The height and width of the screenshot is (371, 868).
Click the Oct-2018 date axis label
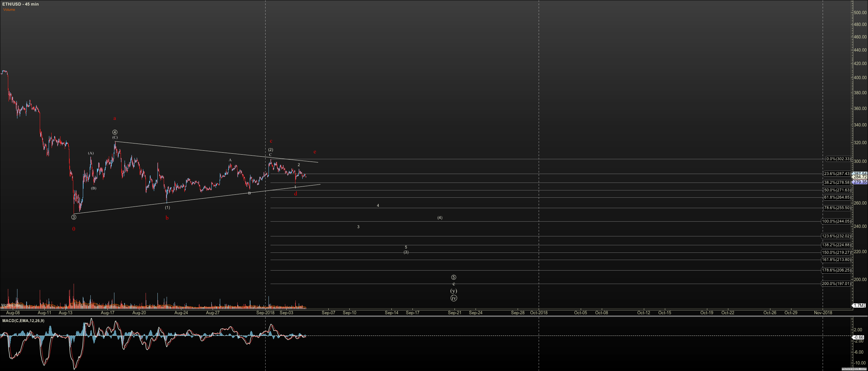coord(538,313)
